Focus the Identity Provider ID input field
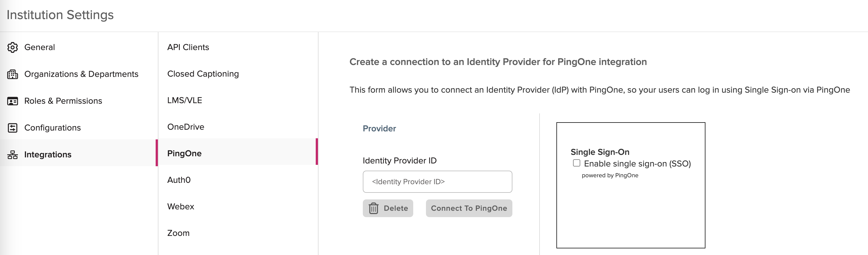868x255 pixels. coord(437,182)
